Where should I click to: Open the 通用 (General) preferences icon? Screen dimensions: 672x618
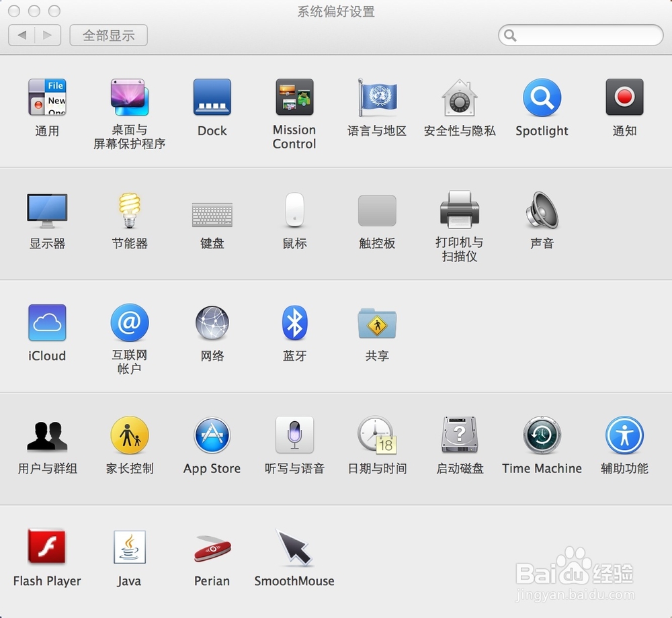coord(47,97)
